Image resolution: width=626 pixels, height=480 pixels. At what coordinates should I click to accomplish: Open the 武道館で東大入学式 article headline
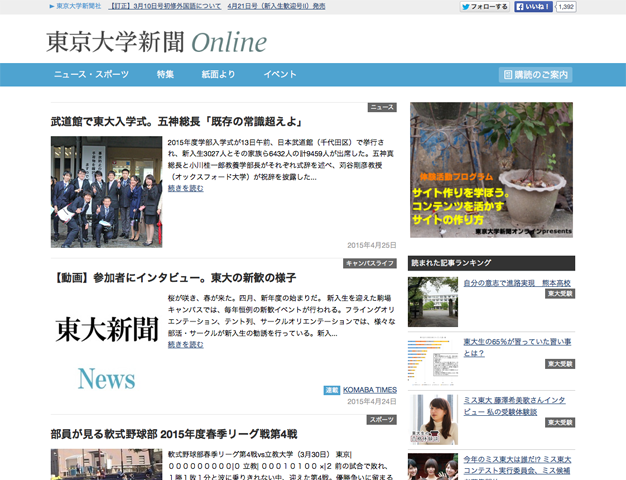(x=176, y=121)
